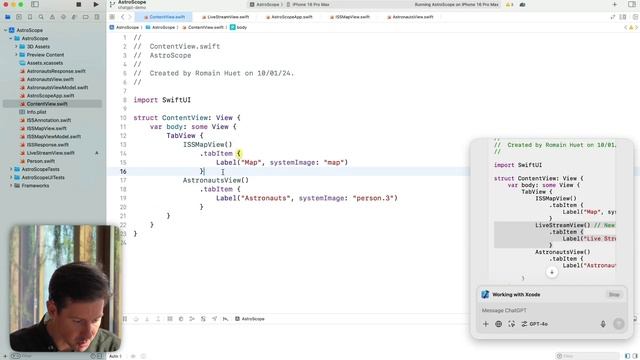The height and width of the screenshot is (360, 640).
Task: Click AstroScope process in debug bar
Action: pyautogui.click(x=250, y=319)
